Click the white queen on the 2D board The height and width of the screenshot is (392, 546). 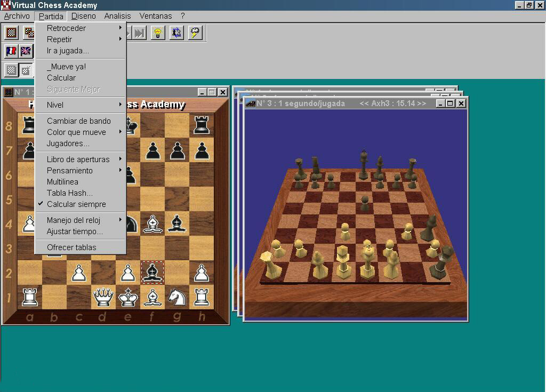pyautogui.click(x=103, y=297)
